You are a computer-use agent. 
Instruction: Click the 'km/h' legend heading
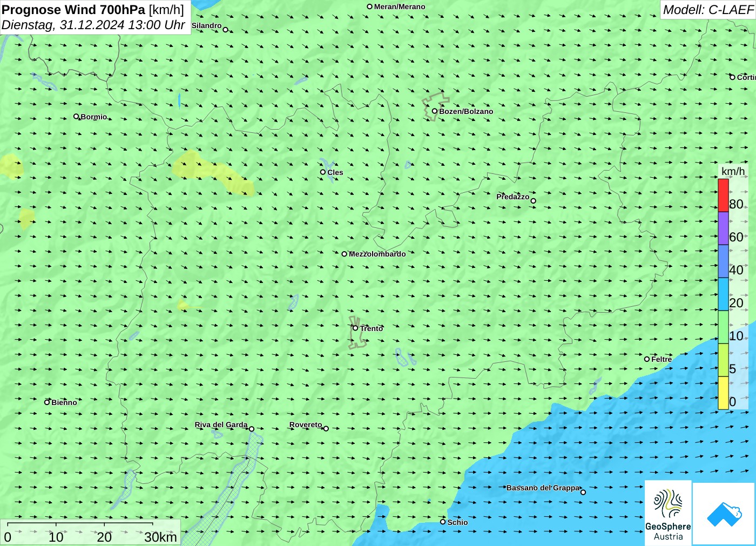(x=733, y=171)
